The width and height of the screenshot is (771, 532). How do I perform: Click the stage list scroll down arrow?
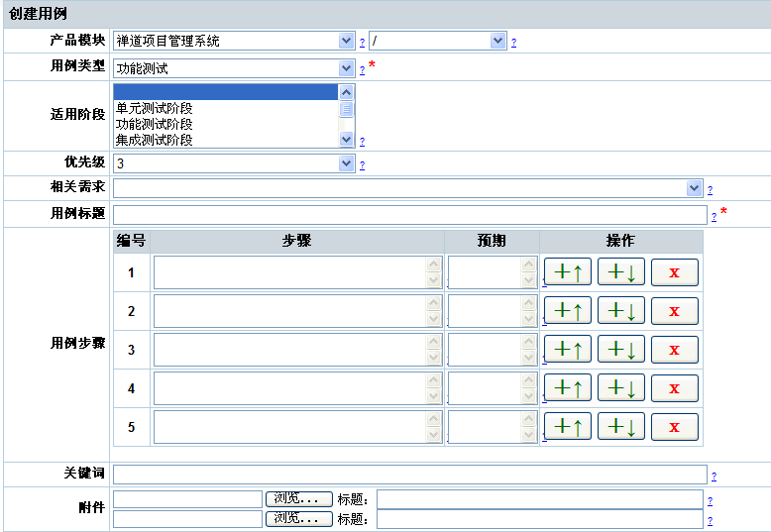click(346, 139)
